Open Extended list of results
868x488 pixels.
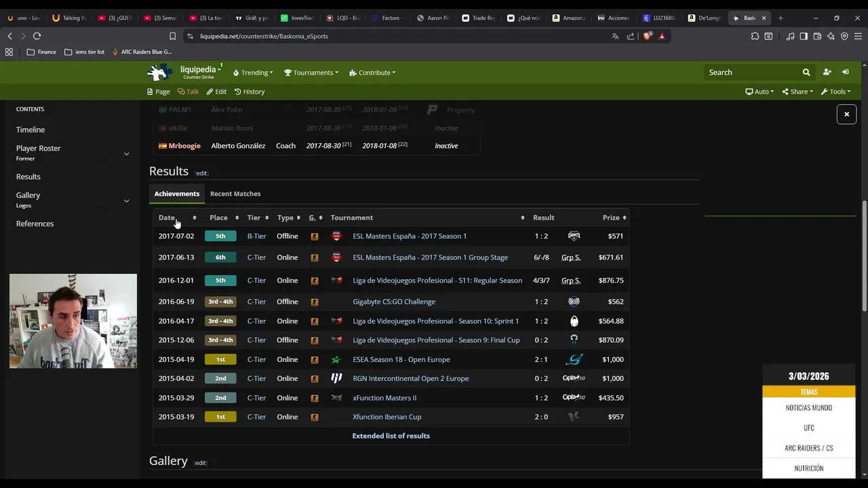[391, 436]
